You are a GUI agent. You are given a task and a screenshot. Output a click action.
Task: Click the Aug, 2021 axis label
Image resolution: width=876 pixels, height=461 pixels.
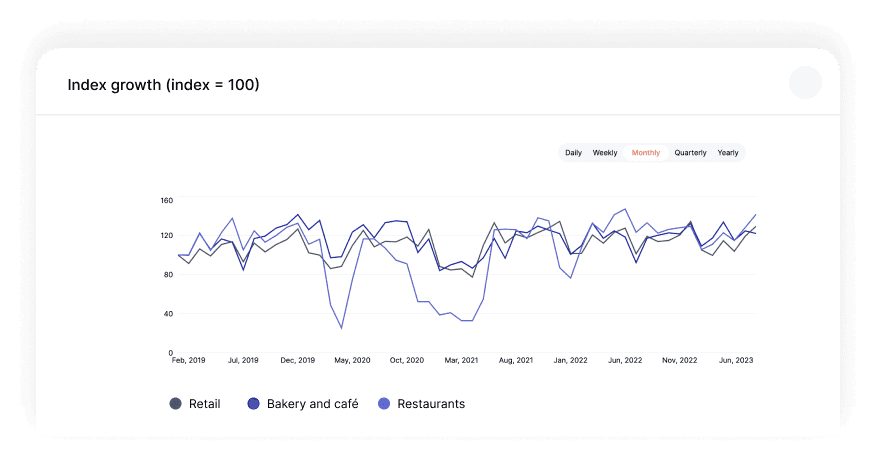point(516,360)
